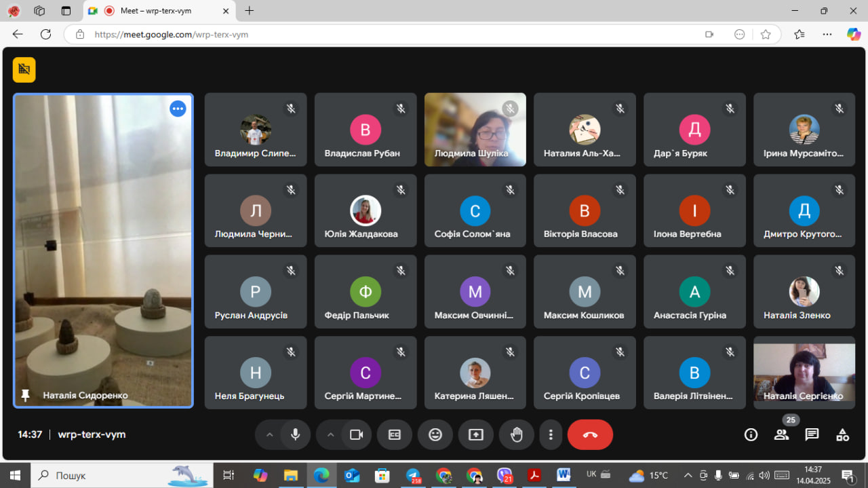Click Ілона Вертебна avatar circle
Viewport: 868px width, 488px height.
(694, 211)
